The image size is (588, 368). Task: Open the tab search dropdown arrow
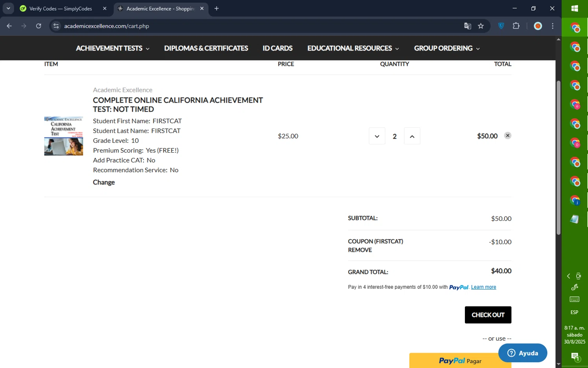pyautogui.click(x=8, y=8)
